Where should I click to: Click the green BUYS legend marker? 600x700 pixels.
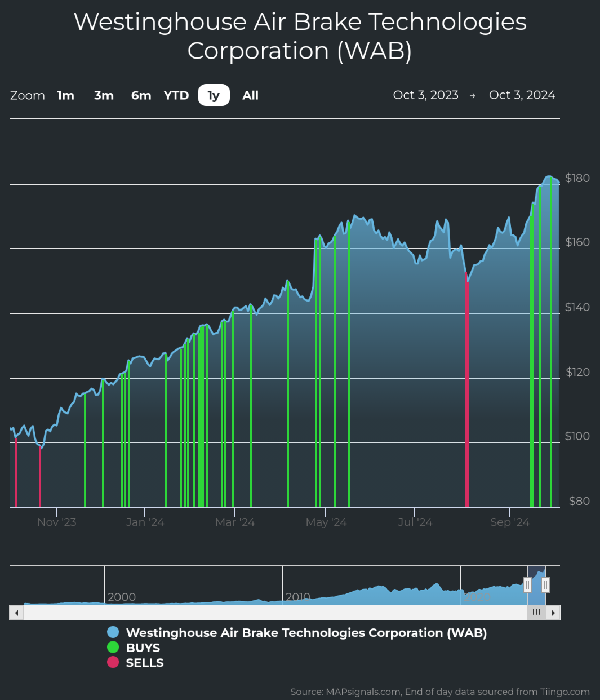click(113, 648)
